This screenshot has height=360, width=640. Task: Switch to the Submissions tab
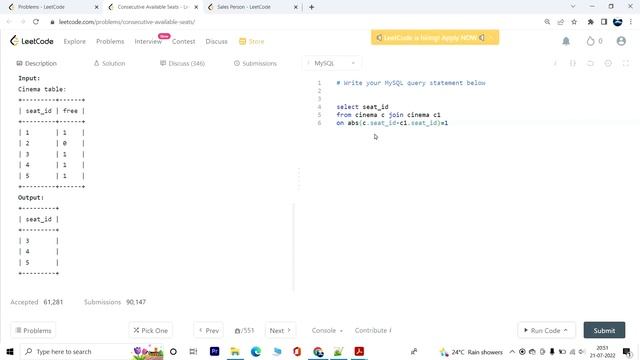click(x=255, y=63)
